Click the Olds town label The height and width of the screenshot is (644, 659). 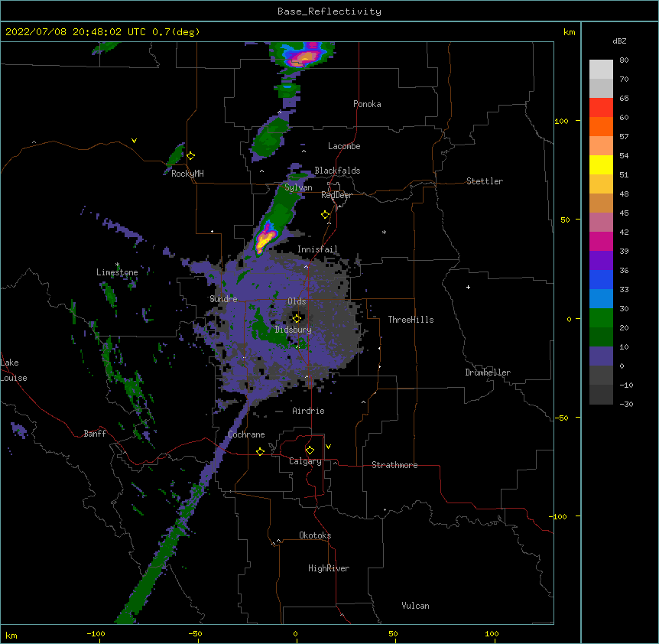point(297,301)
